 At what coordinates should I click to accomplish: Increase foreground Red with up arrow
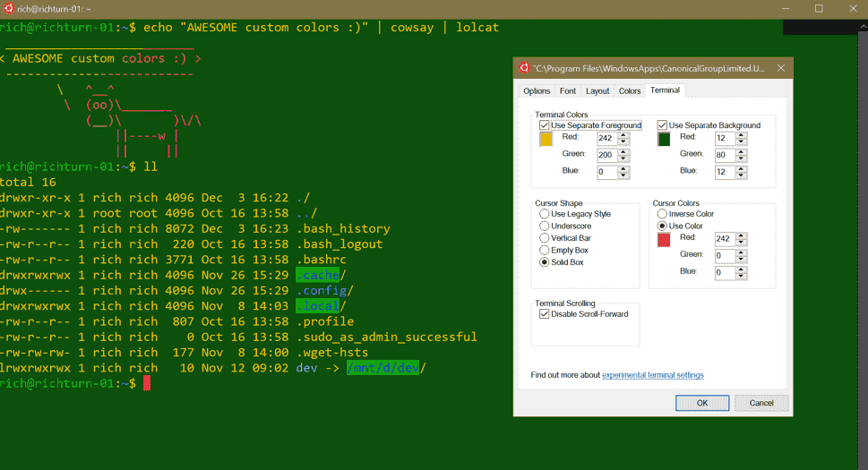(x=623, y=135)
